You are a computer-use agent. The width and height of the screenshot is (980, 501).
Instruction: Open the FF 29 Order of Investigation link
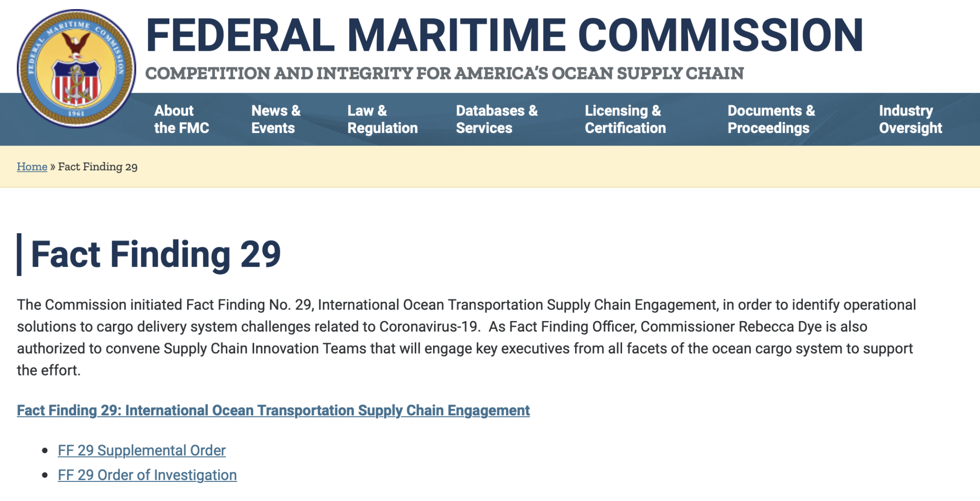click(x=147, y=475)
